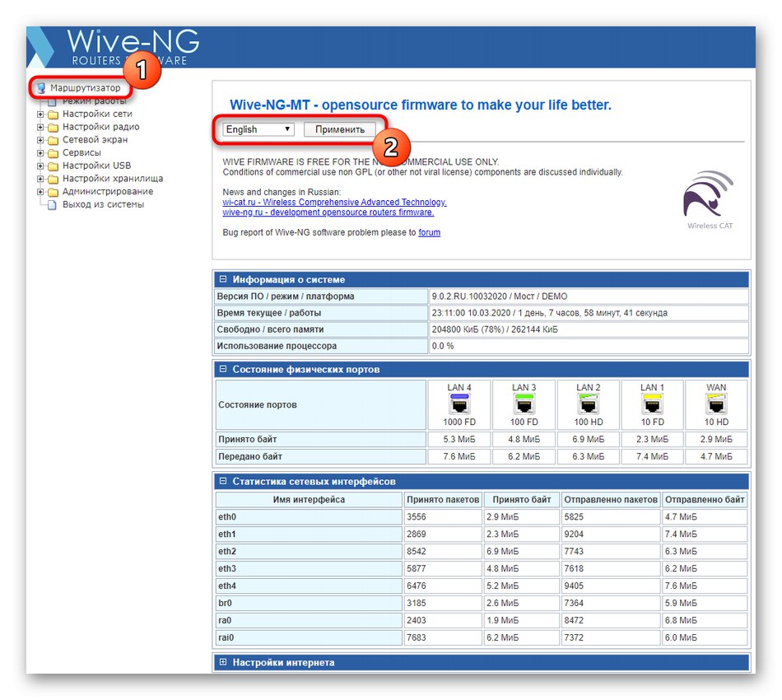Click folder icon beside Настройки хранилища
This screenshot has width=782, height=700.
tap(53, 179)
